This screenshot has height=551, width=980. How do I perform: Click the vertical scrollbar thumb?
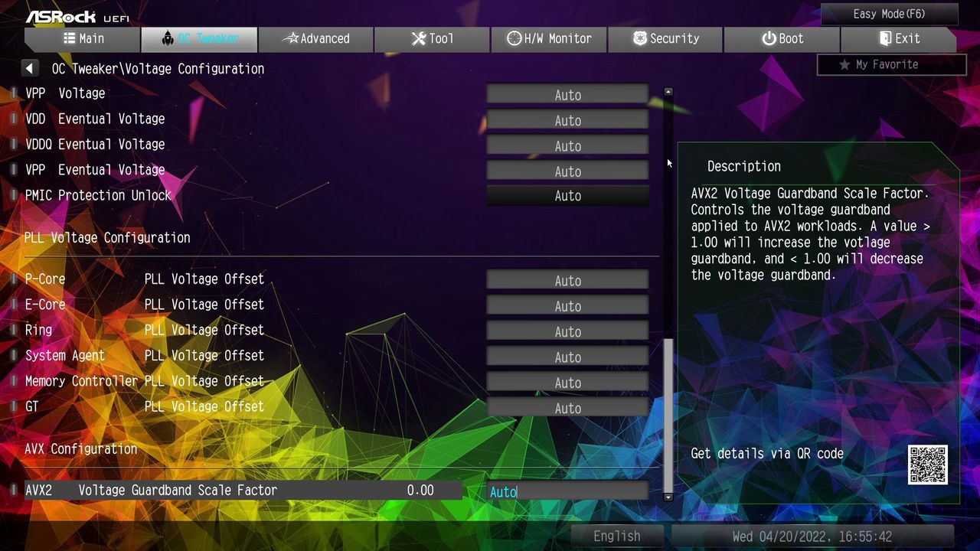click(668, 415)
